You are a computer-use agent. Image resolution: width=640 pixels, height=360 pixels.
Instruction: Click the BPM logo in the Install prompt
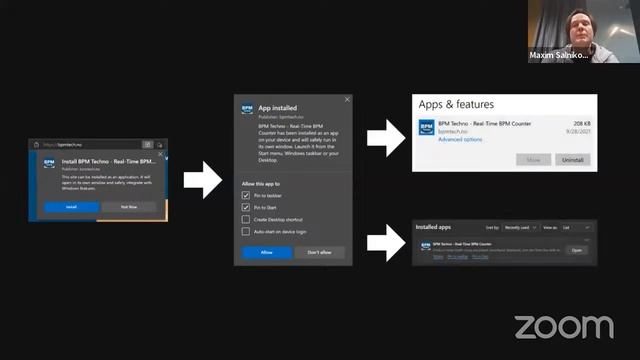[49, 163]
